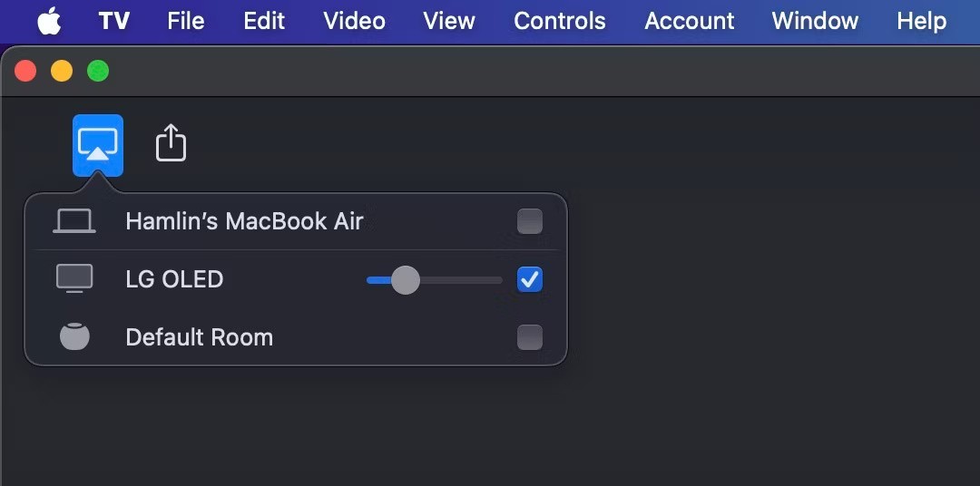Choose the Default Room speaker label
This screenshot has height=486, width=980.
pyautogui.click(x=199, y=337)
